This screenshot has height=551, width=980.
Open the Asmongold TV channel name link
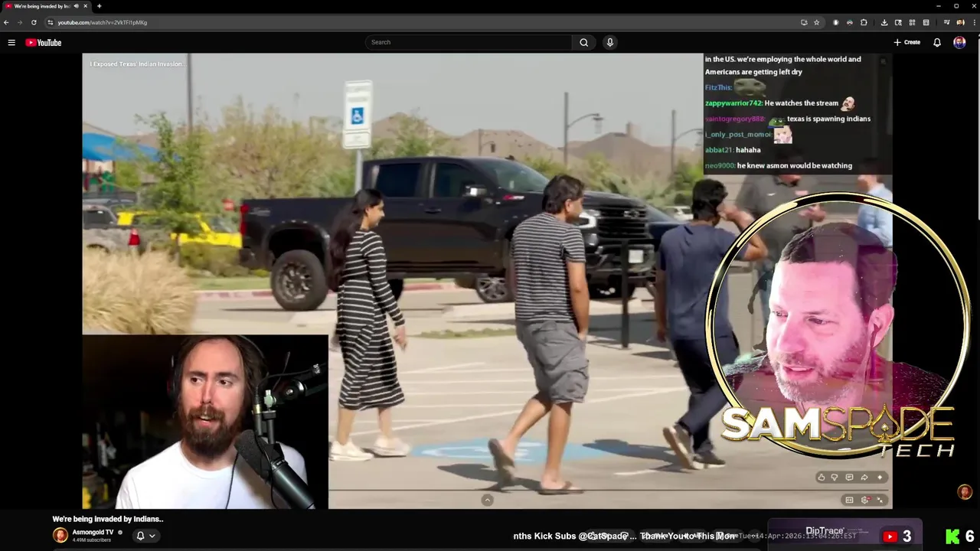[x=93, y=532]
